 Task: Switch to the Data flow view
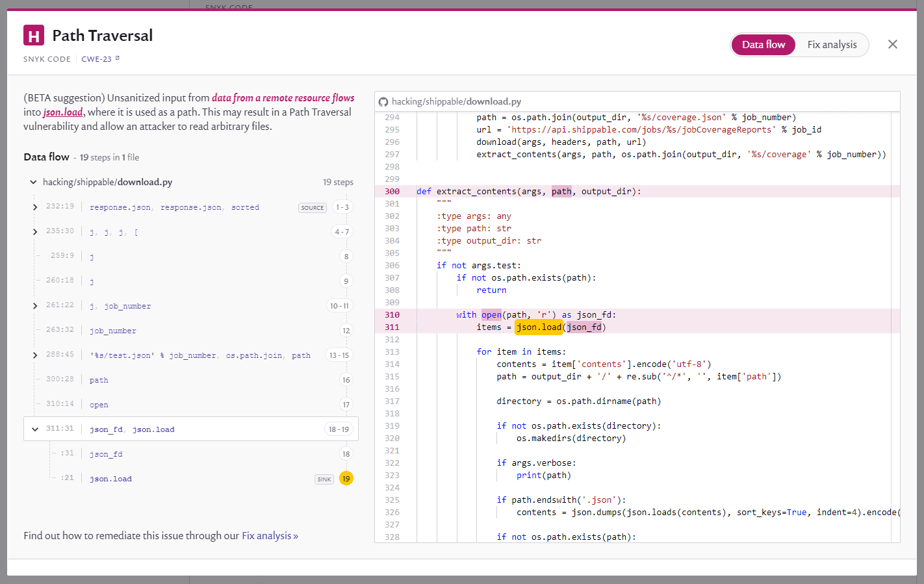[763, 45]
